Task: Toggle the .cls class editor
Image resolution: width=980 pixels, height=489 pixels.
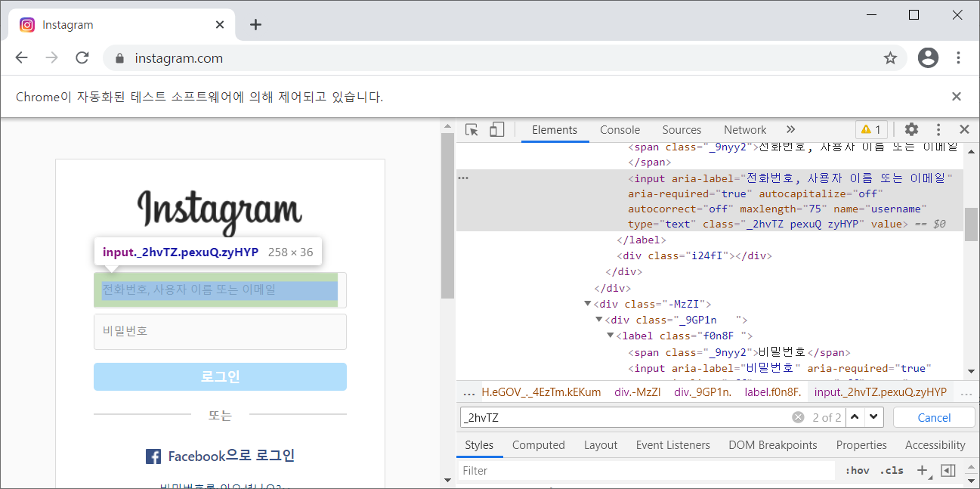Action: 892,470
